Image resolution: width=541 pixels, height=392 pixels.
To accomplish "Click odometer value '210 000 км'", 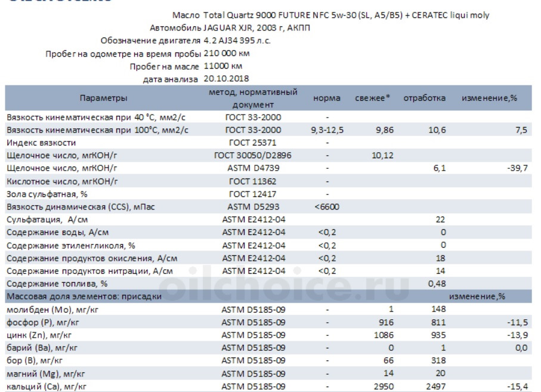I will click(226, 54).
